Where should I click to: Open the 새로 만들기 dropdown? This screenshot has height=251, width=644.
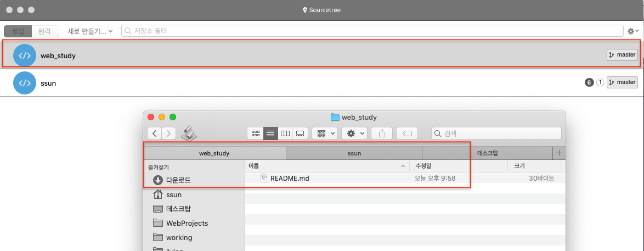point(90,31)
